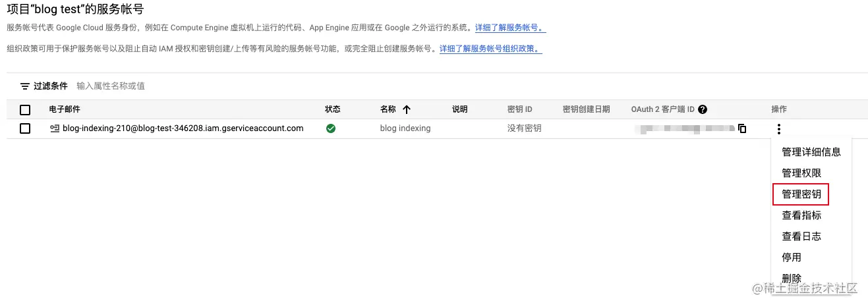Choose 管理详细信息 from the menu
The image size is (868, 305).
pos(811,152)
